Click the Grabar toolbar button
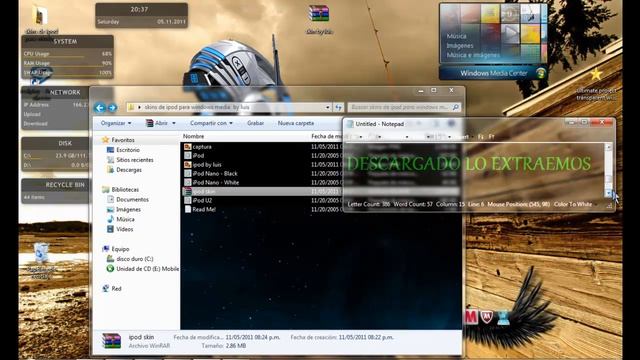640x360 pixels. point(256,123)
